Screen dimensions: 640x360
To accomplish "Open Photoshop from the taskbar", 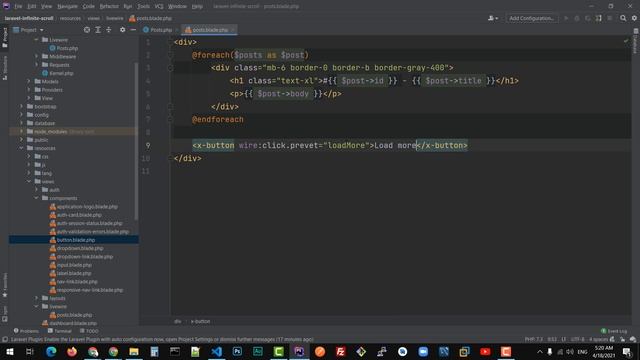I will pyautogui.click(x=237, y=351).
